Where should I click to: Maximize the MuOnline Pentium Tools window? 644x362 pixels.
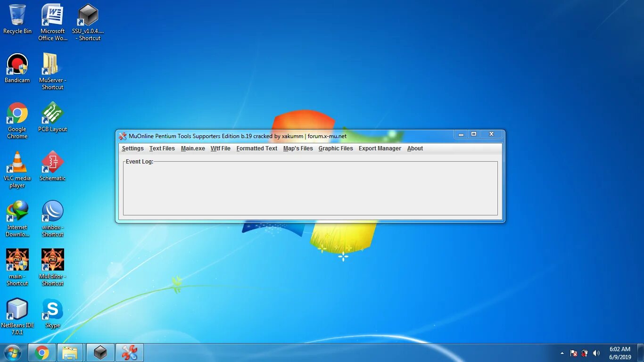click(474, 134)
